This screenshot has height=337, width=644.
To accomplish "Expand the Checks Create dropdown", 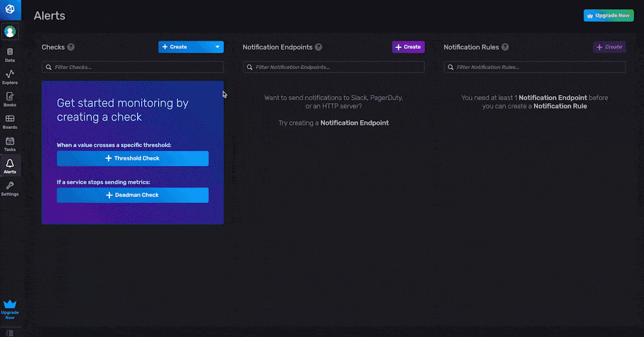I will (217, 47).
